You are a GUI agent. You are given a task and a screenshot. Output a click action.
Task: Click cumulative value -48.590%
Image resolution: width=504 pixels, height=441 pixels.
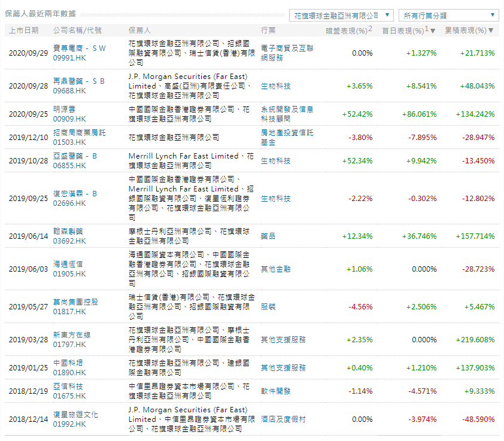pyautogui.click(x=478, y=419)
